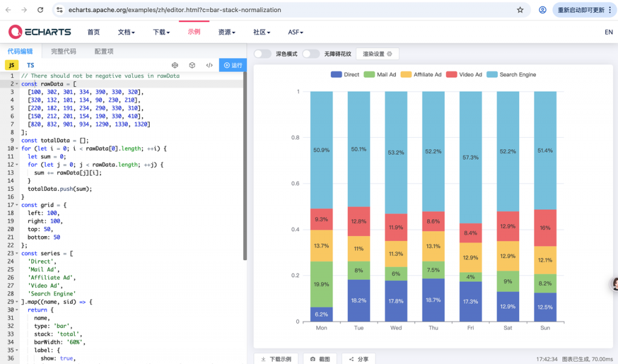Open the ASF dropdown menu
This screenshot has height=364, width=618.
pyautogui.click(x=296, y=32)
